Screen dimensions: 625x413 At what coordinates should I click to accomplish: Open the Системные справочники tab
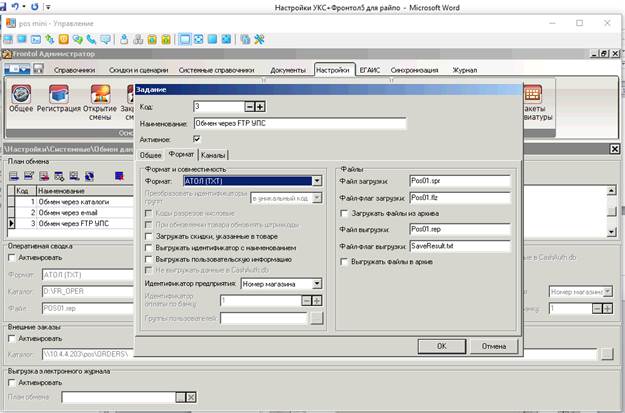(216, 70)
